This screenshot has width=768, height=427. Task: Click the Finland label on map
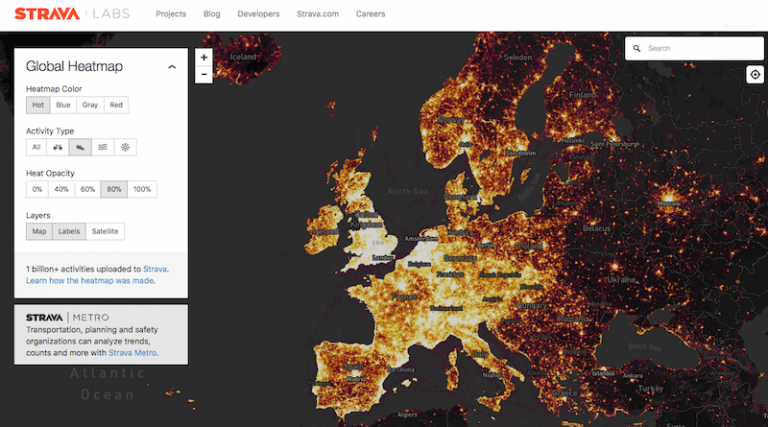tap(582, 95)
